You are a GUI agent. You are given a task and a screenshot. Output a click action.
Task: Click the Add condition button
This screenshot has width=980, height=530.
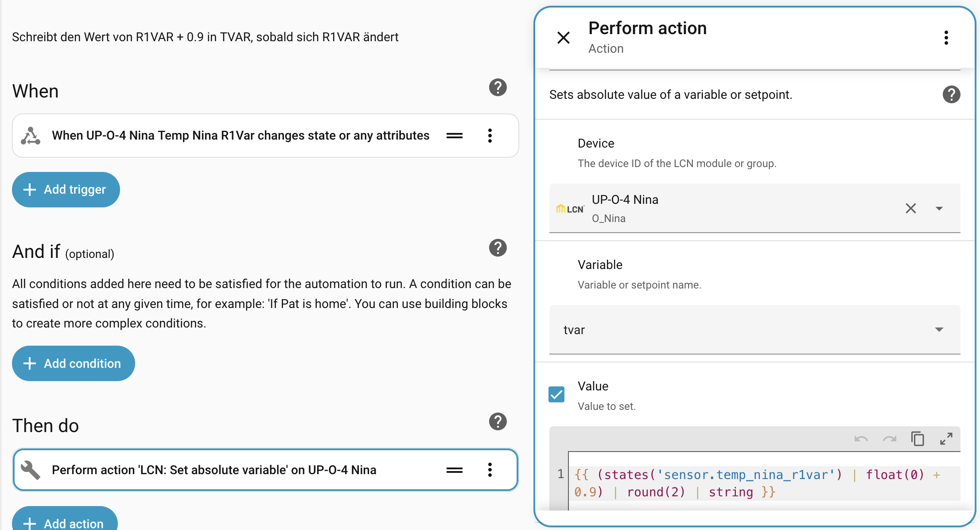coord(74,363)
